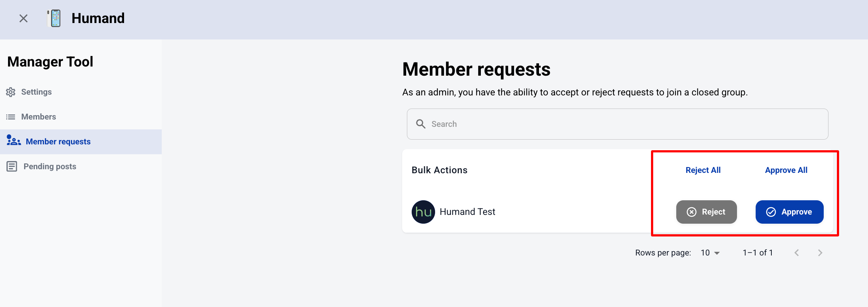The image size is (868, 307).
Task: Go to the previous page arrow
Action: click(x=797, y=253)
